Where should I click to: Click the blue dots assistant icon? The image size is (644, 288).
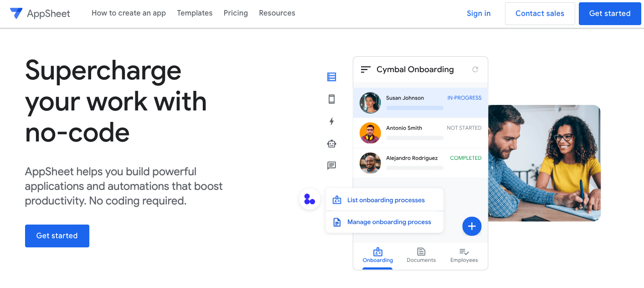click(309, 199)
